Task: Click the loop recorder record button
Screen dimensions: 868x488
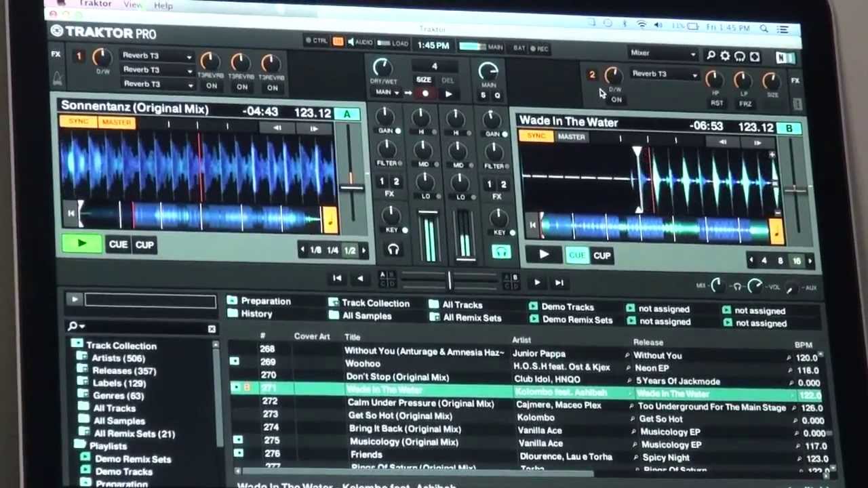Action: (425, 94)
